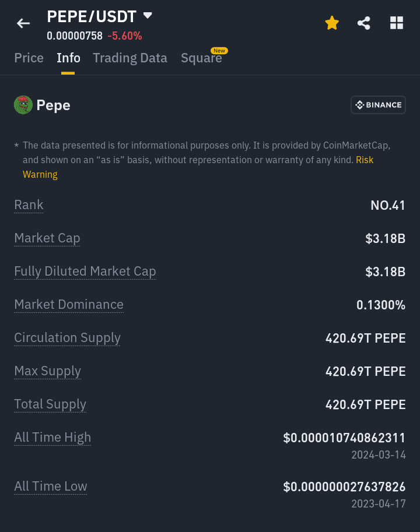Viewport: 420px width, 532px height.
Task: Open the Risk Warning link
Action: 365,160
